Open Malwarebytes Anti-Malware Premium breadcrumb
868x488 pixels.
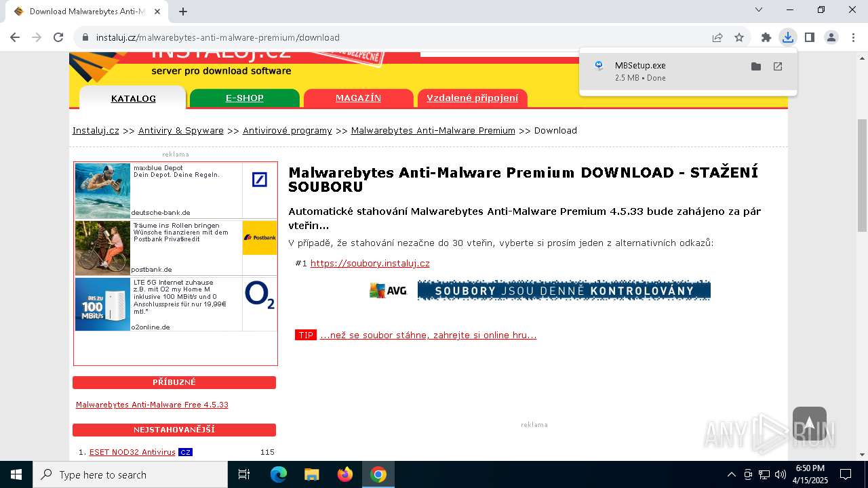click(433, 130)
